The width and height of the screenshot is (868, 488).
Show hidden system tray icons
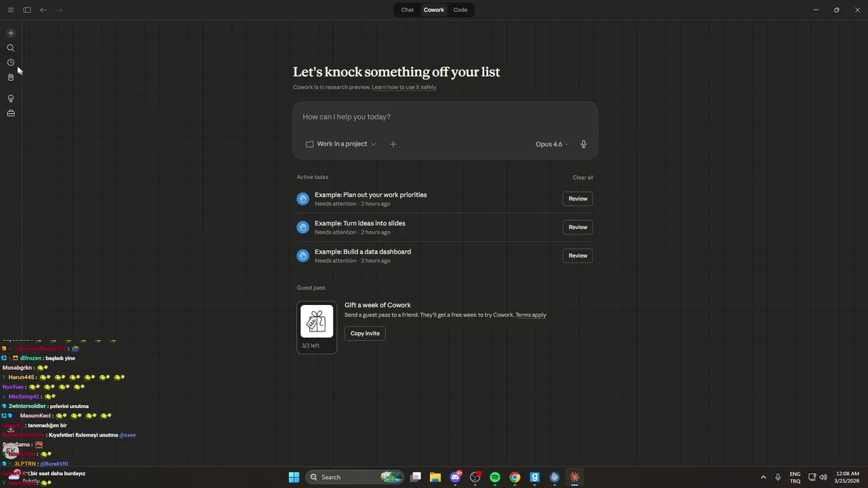click(763, 477)
